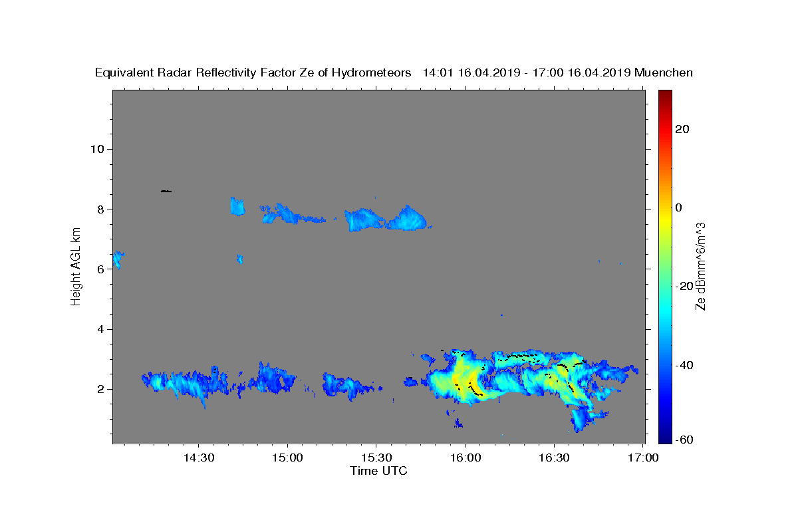
Task: Click the small black mark near 8.6 km height
Action: (x=166, y=191)
